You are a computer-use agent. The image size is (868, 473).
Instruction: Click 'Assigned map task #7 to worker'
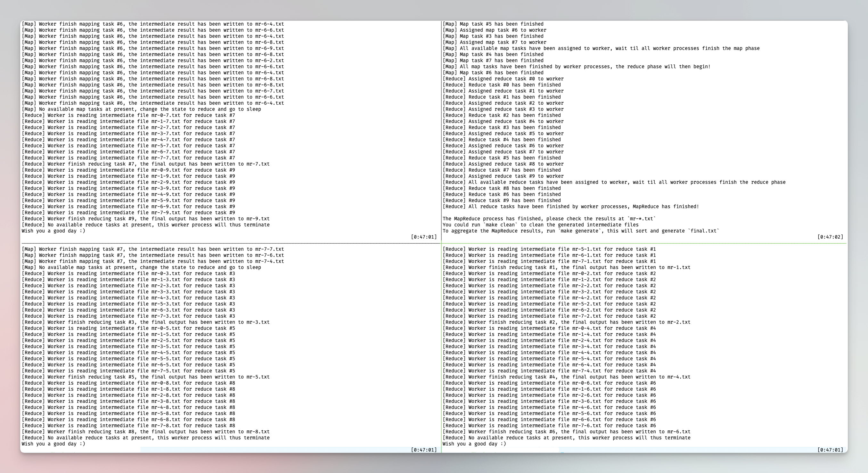pyautogui.click(x=494, y=42)
